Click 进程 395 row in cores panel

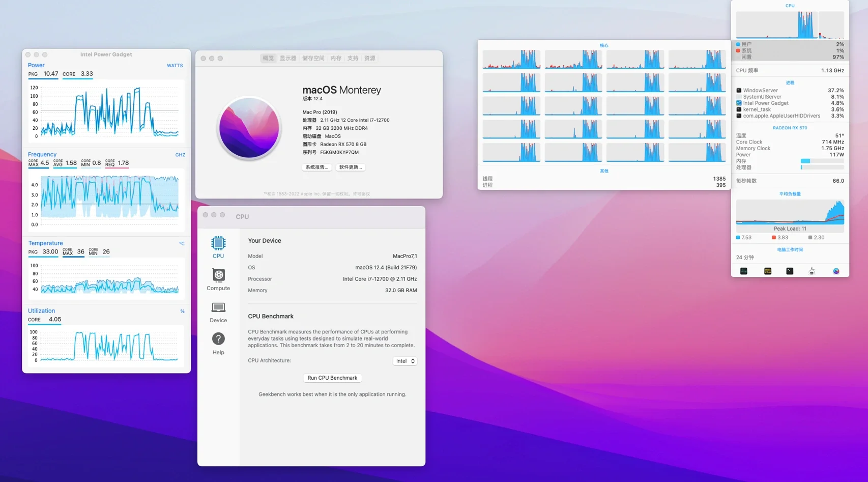[604, 185]
